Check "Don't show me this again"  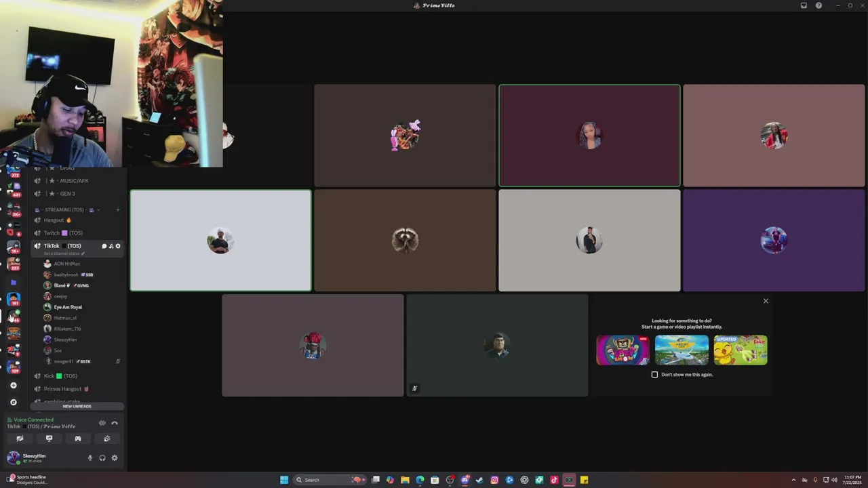pyautogui.click(x=654, y=374)
